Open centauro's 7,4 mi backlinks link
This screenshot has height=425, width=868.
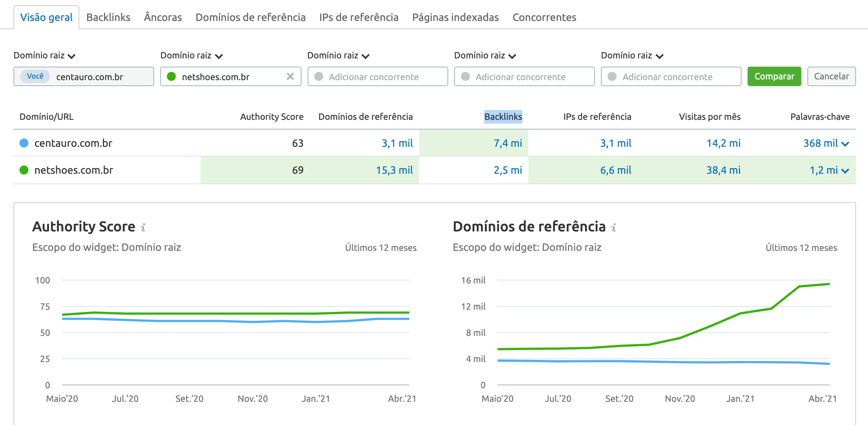[508, 143]
